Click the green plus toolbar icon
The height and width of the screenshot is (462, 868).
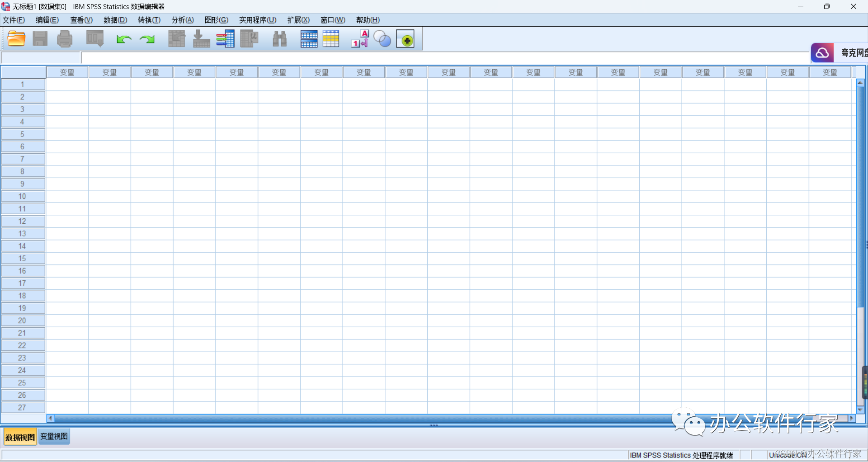406,39
